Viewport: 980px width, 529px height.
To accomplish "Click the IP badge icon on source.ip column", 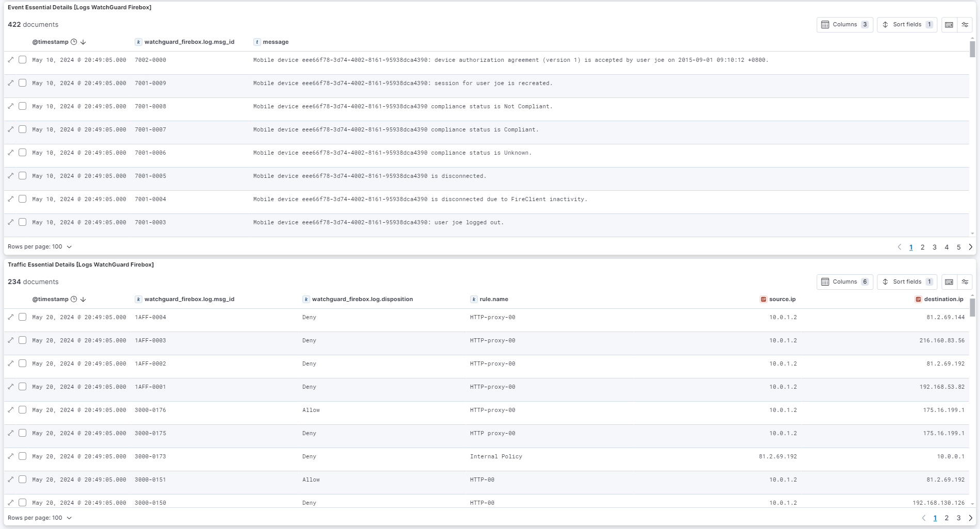I will (762, 299).
